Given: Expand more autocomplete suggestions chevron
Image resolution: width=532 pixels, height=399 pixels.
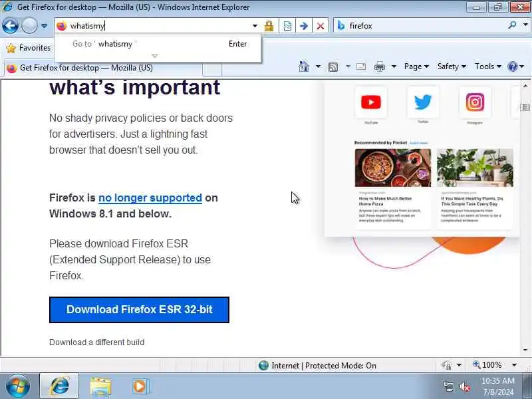Looking at the screenshot, I should (155, 56).
